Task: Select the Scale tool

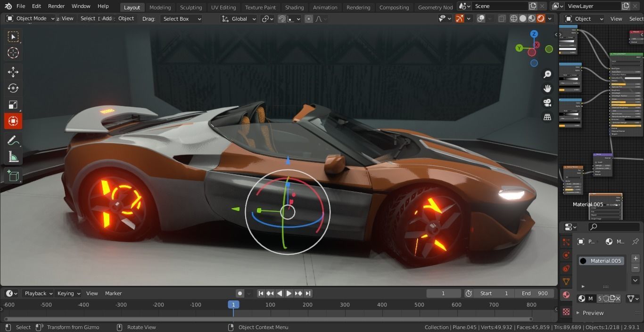Action: pyautogui.click(x=13, y=105)
